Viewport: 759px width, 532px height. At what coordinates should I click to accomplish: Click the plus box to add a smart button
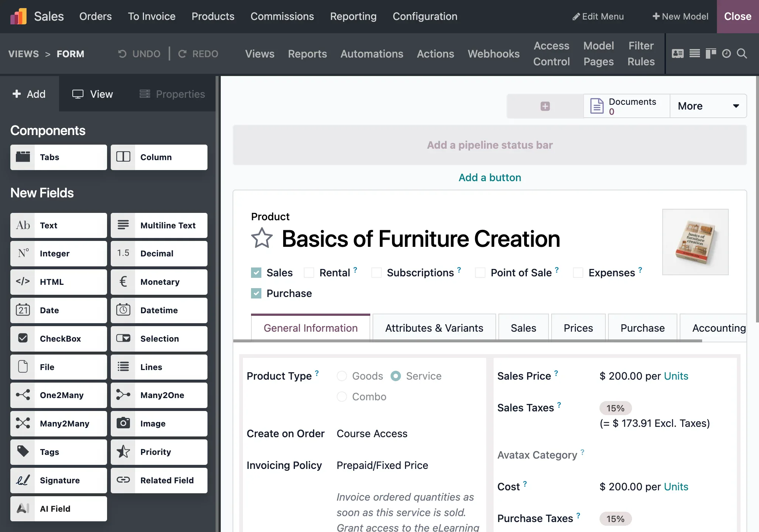[545, 106]
